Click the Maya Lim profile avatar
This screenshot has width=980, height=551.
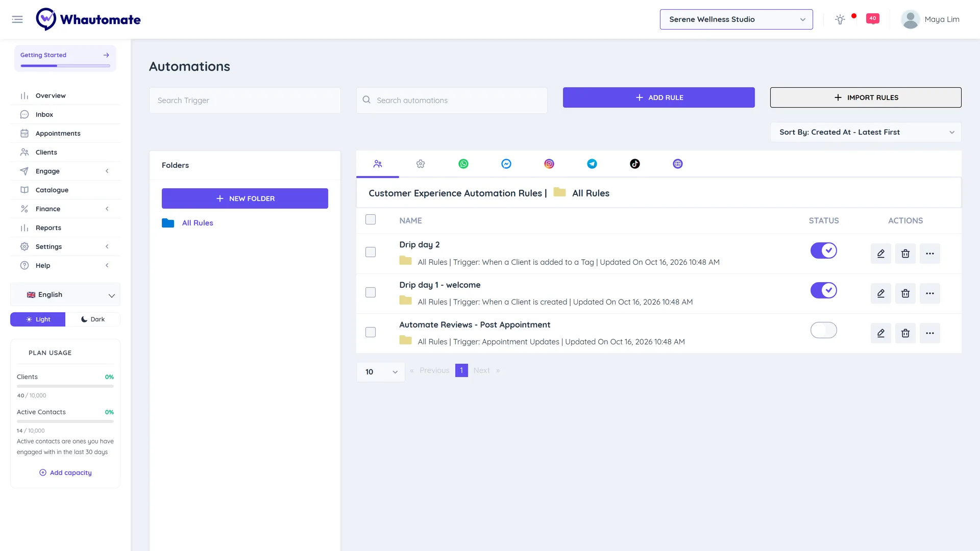(x=910, y=19)
